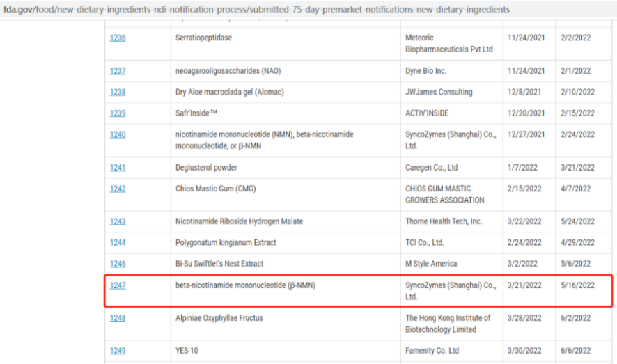Select Caregen Co., Ltd firm name
Viewport: 617px width, 364px height.
(432, 168)
